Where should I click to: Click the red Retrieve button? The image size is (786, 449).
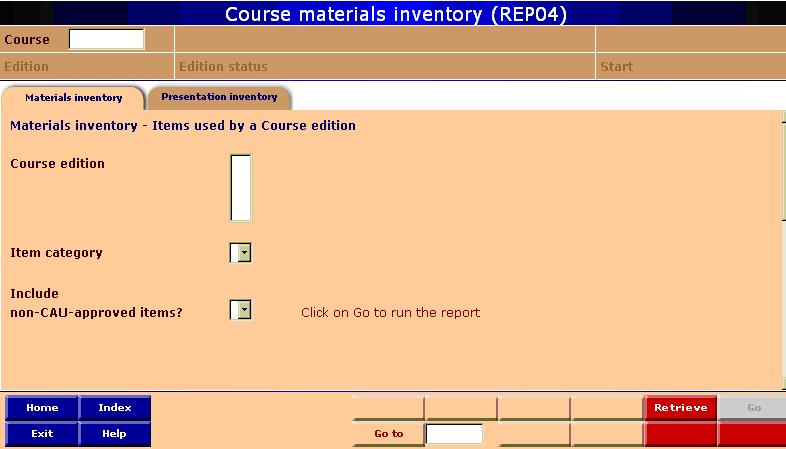(680, 408)
